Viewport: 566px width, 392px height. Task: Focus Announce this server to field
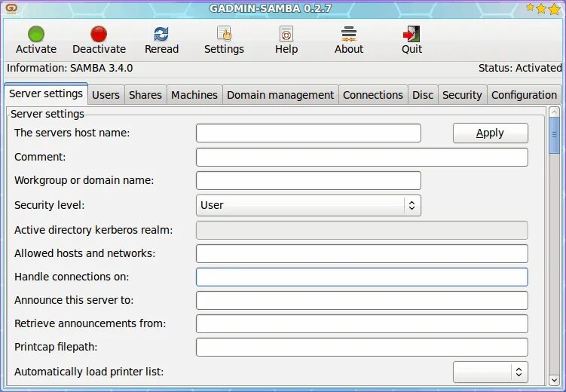tap(362, 300)
